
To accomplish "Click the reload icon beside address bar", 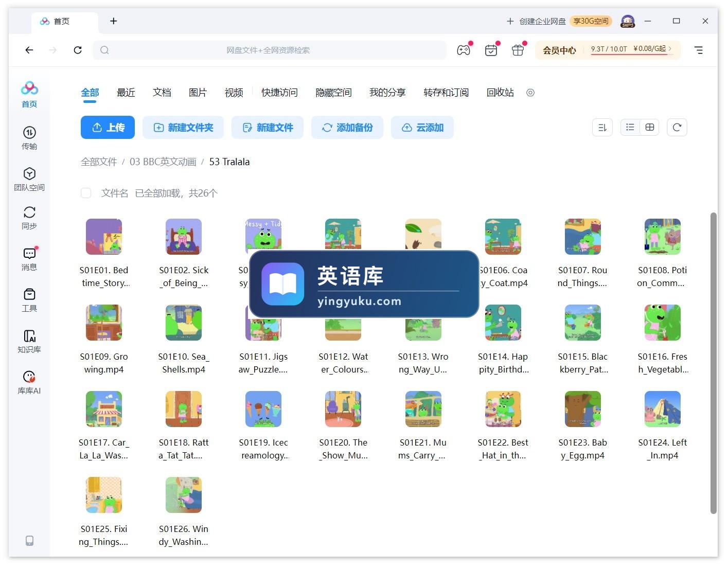I will tap(78, 50).
